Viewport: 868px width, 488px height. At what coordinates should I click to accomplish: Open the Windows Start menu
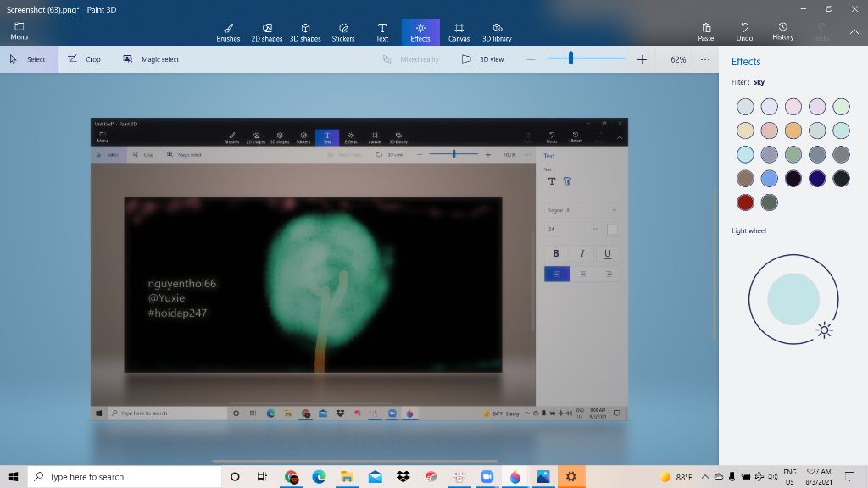click(14, 476)
